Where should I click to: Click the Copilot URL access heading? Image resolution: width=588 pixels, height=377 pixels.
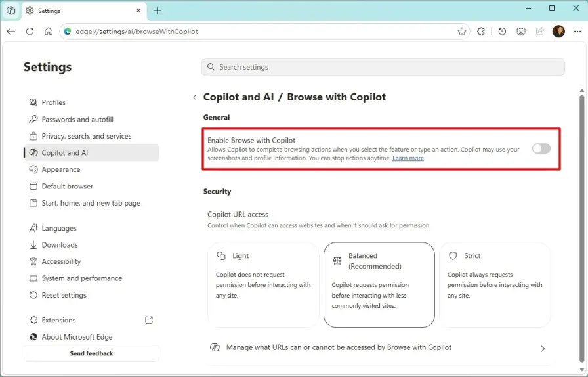click(x=238, y=215)
